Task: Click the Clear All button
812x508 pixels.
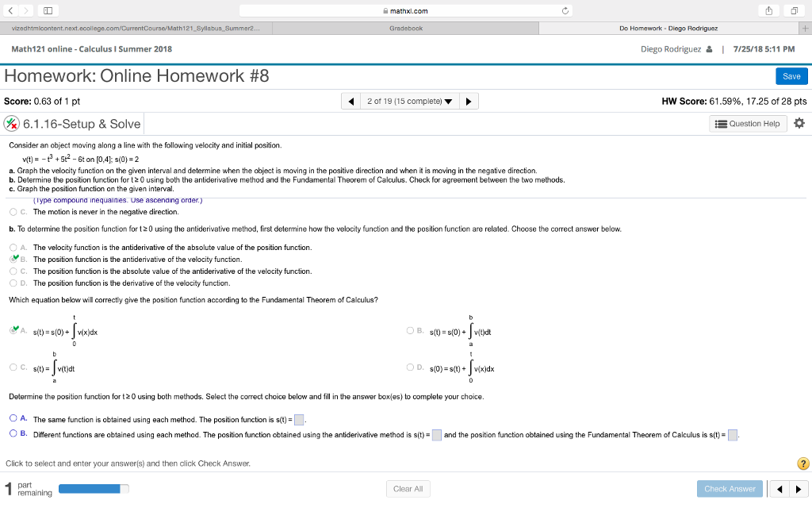Action: click(x=408, y=489)
